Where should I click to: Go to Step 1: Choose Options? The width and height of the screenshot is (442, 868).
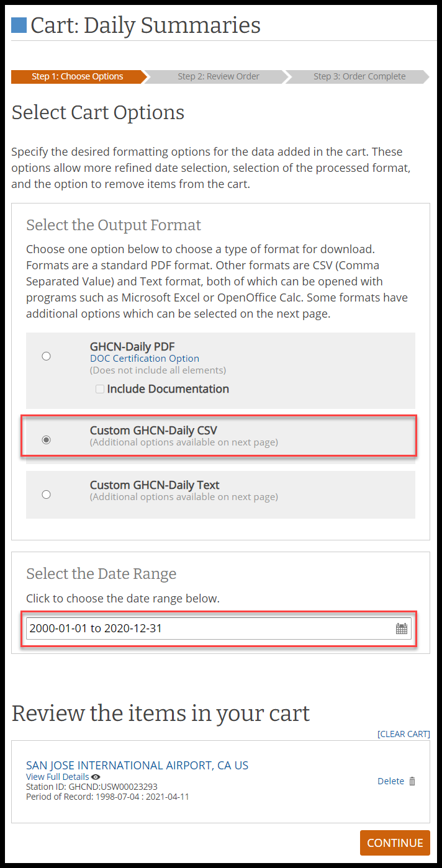pos(78,77)
